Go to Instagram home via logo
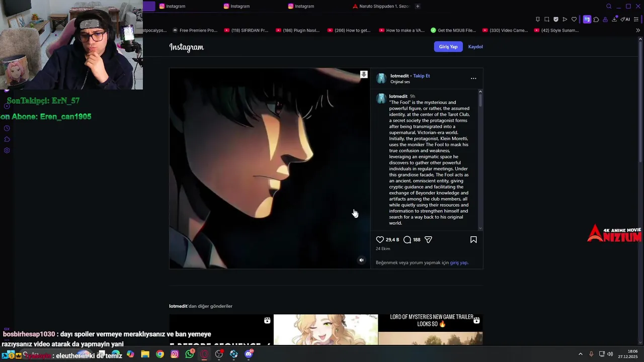The width and height of the screenshot is (644, 362). coord(187,47)
